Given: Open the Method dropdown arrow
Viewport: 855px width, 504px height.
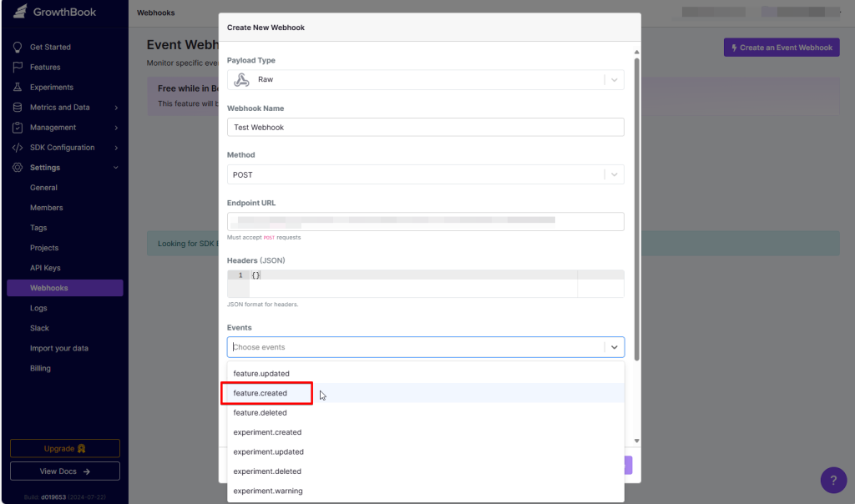Looking at the screenshot, I should click(x=615, y=174).
